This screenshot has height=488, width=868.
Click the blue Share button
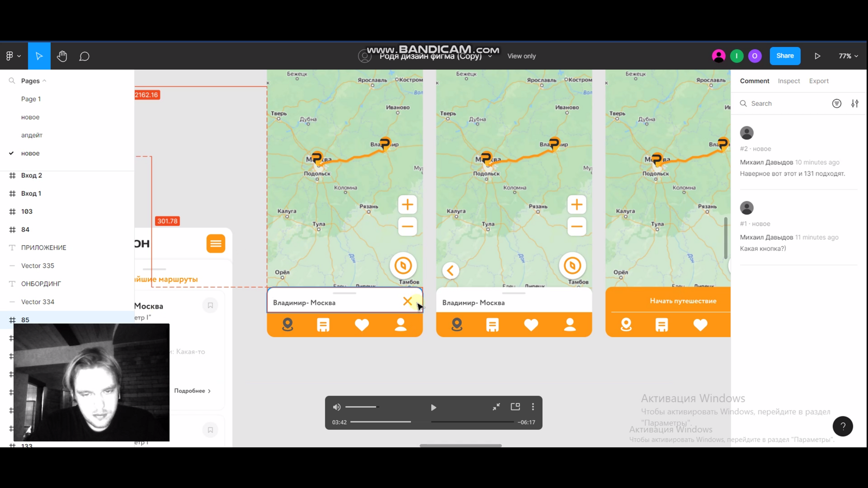tap(785, 56)
